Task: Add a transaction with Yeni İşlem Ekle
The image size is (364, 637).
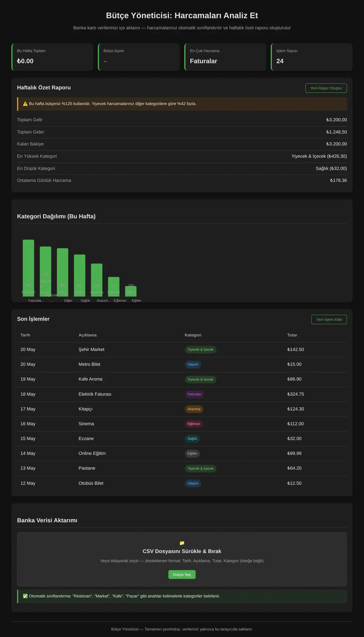Action: 329,319
